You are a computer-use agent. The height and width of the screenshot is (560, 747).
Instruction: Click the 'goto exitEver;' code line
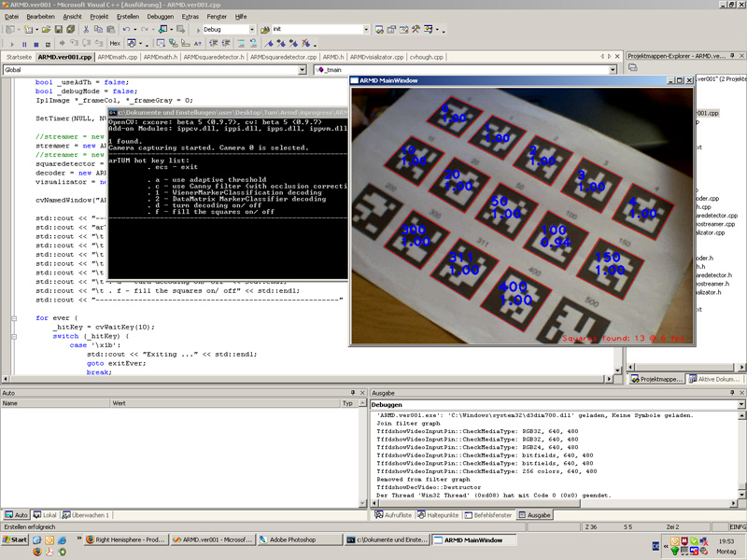(116, 363)
